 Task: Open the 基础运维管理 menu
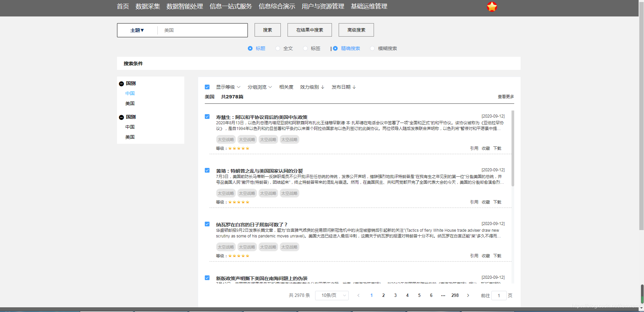pos(369,6)
